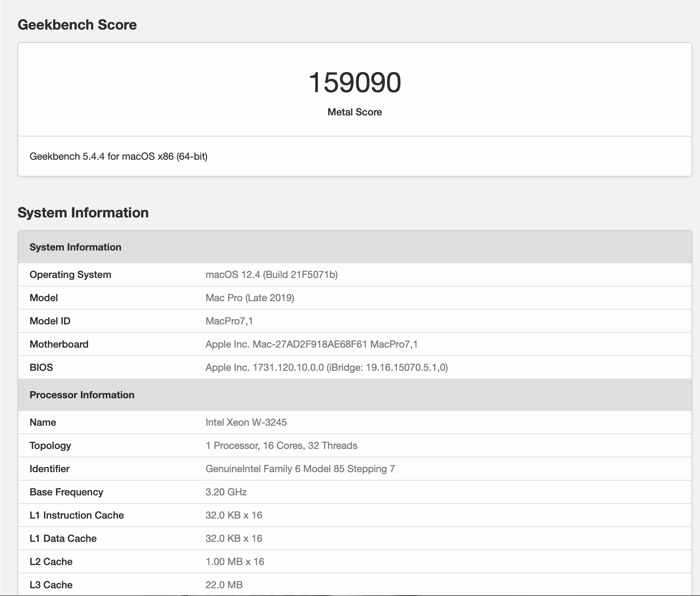Click the 22.0 MB L3 Cache value
Image resolution: width=700 pixels, height=596 pixels.
coord(224,585)
